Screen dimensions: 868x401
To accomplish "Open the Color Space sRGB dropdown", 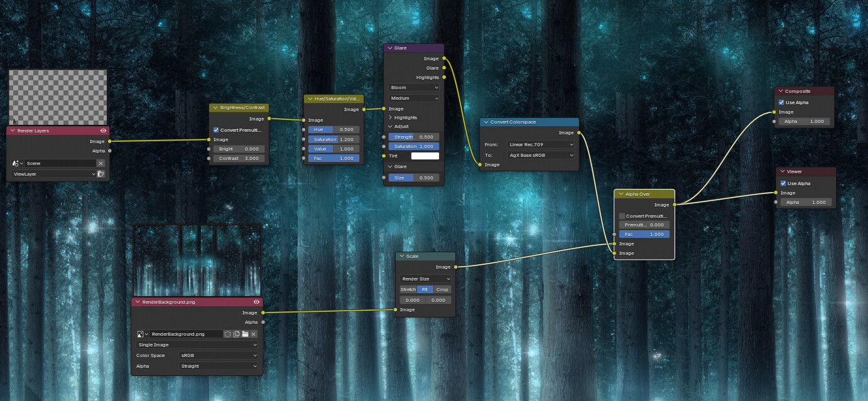I will click(x=219, y=355).
